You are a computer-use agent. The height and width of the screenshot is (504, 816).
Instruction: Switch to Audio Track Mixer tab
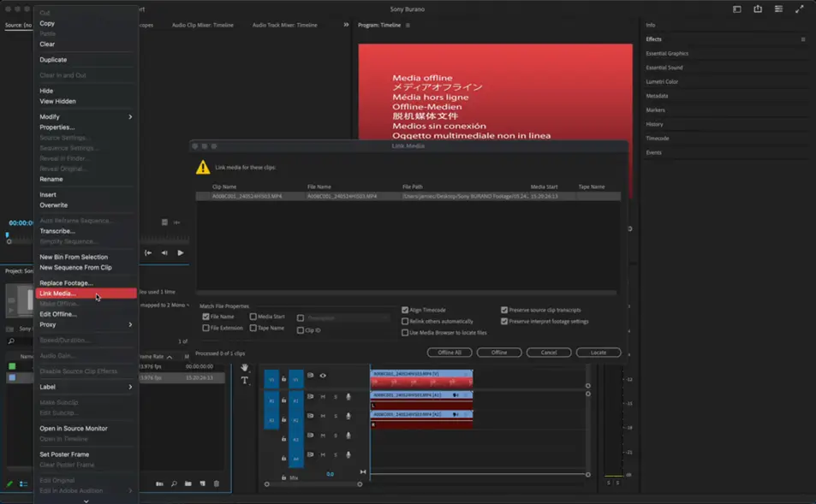[284, 26]
